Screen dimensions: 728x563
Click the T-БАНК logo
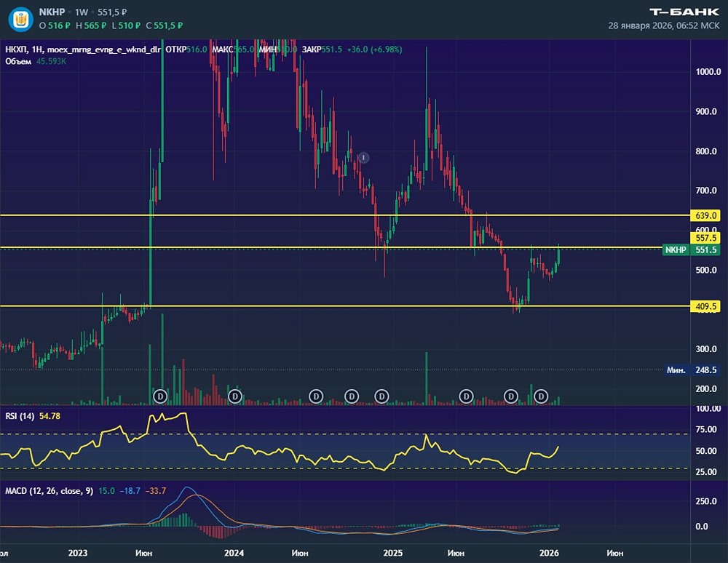684,12
